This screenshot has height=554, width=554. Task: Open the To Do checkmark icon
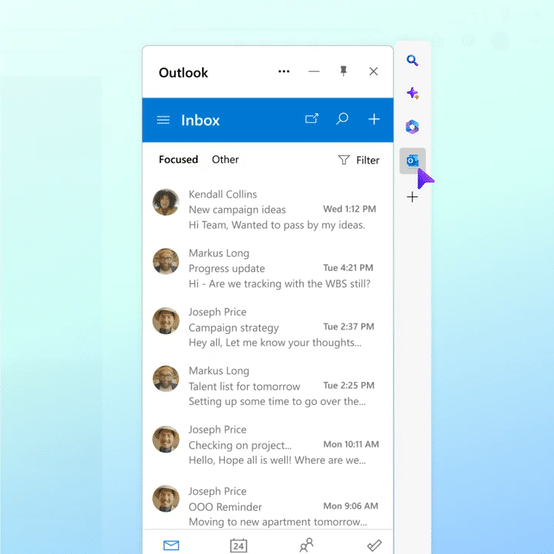[x=374, y=546]
